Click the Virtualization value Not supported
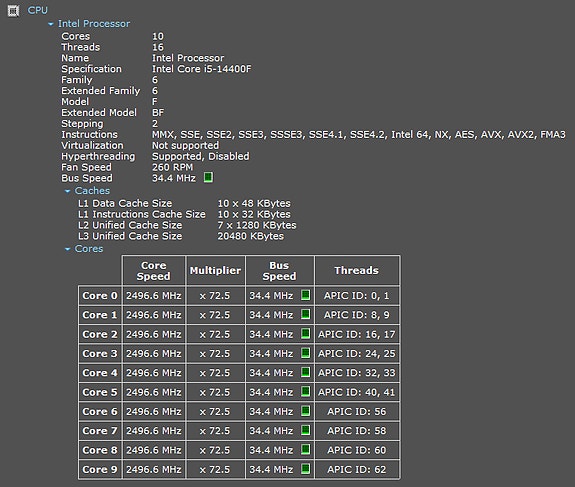Screen dimensions: 575x487 [x=185, y=146]
